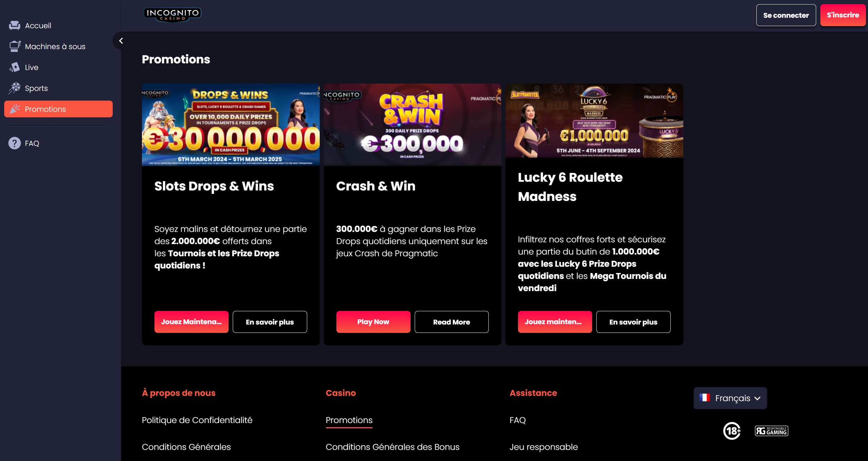This screenshot has width=868, height=461.
Task: Click the Responsible Gaming badge
Action: click(771, 431)
